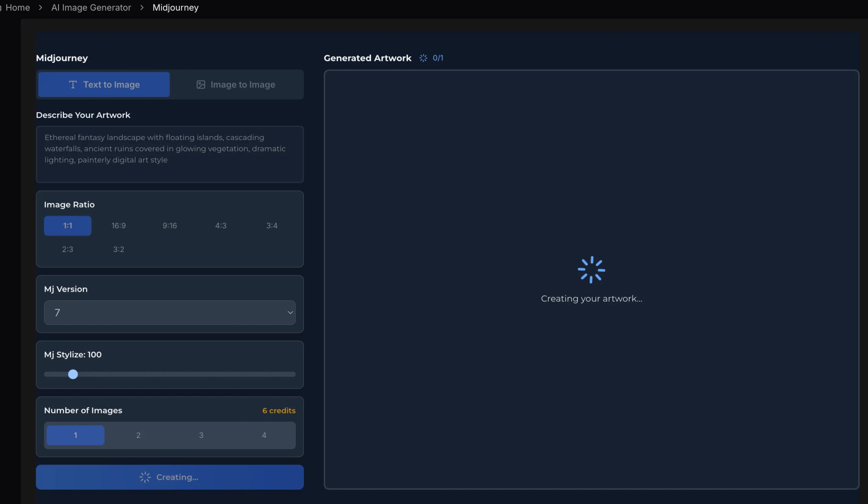Choose the 3:2 image ratio
The image size is (868, 504).
119,249
